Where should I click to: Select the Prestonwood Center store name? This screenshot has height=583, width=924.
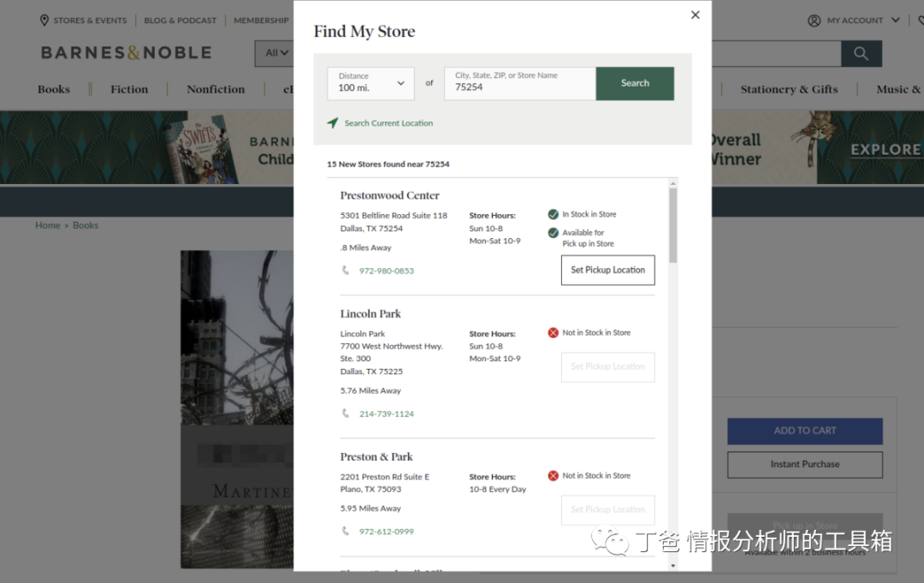point(389,195)
